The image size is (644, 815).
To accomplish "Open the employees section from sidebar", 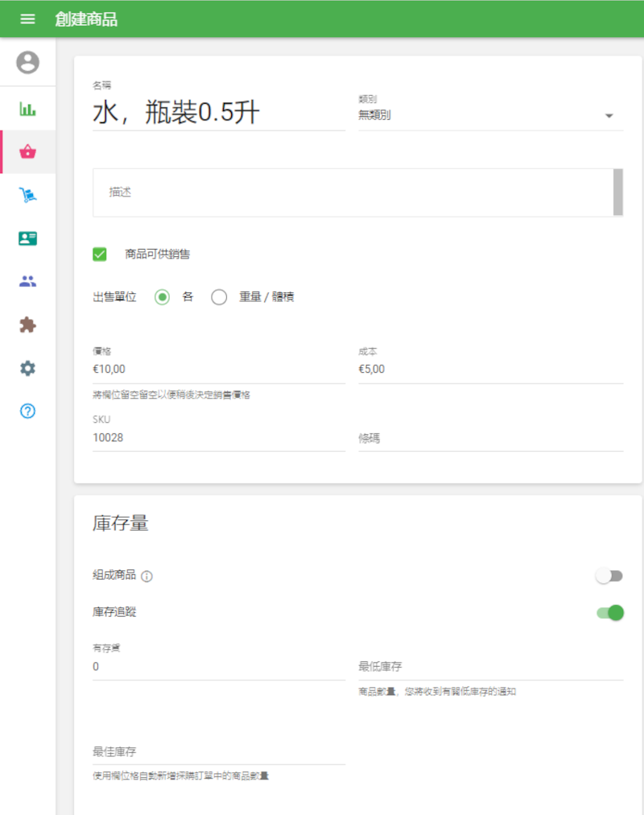I will point(27,280).
